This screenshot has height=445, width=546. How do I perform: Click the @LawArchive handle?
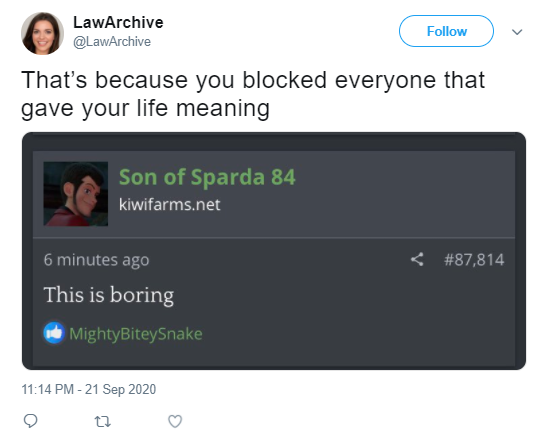[112, 42]
